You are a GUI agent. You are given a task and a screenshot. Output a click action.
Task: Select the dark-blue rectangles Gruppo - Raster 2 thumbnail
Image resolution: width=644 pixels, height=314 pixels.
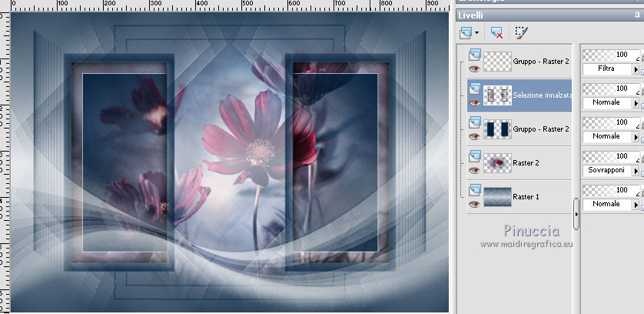(497, 129)
